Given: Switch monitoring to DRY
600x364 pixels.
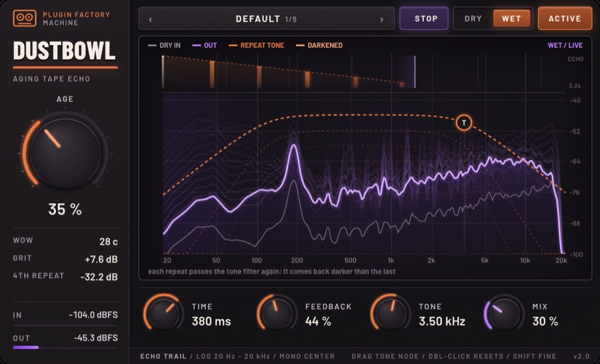Looking at the screenshot, I should tap(473, 19).
